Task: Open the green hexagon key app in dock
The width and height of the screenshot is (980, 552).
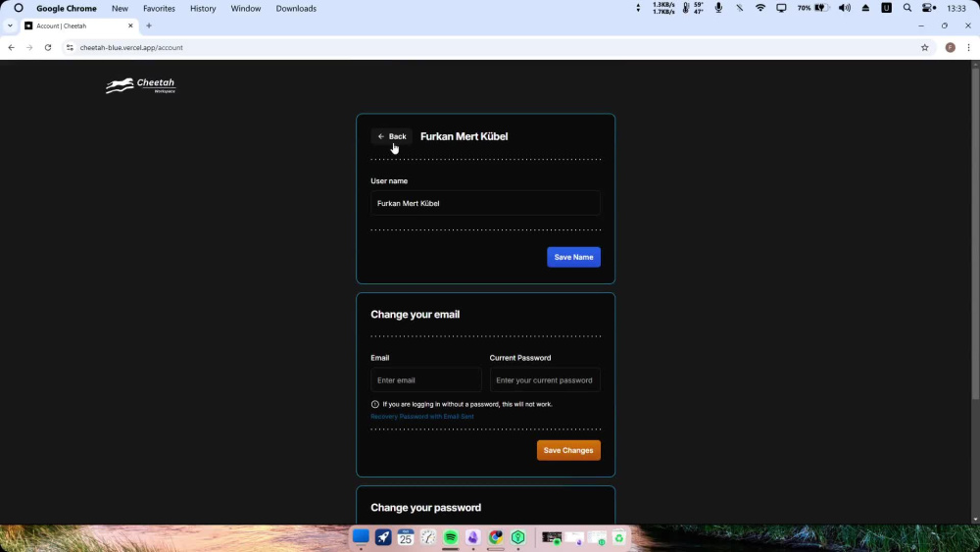Action: tap(518, 537)
